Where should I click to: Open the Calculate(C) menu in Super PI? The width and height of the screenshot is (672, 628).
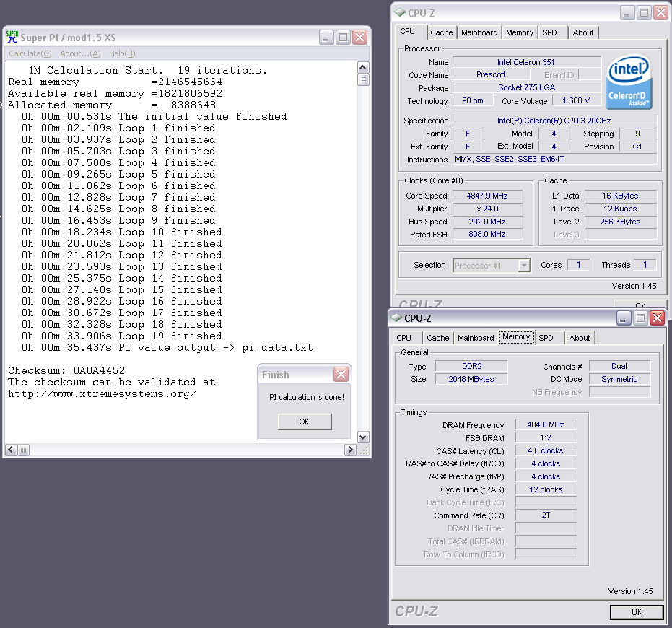coord(30,53)
